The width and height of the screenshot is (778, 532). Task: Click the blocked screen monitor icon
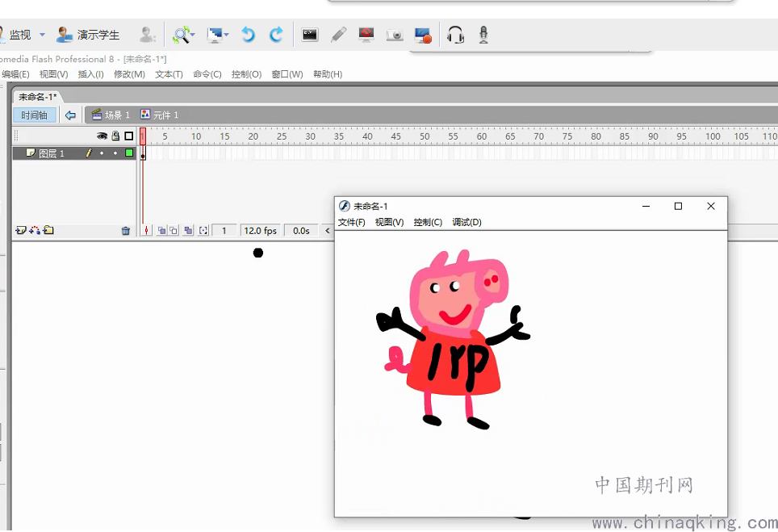pos(366,35)
